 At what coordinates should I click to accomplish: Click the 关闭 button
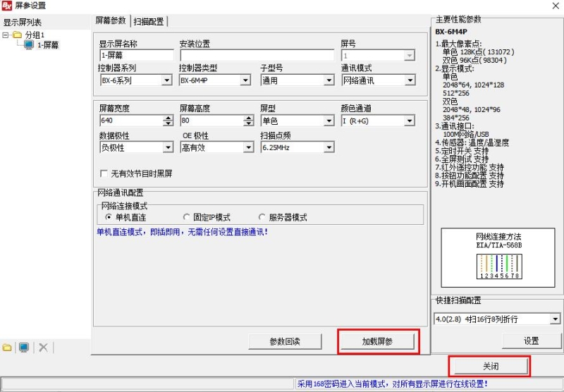coord(491,367)
